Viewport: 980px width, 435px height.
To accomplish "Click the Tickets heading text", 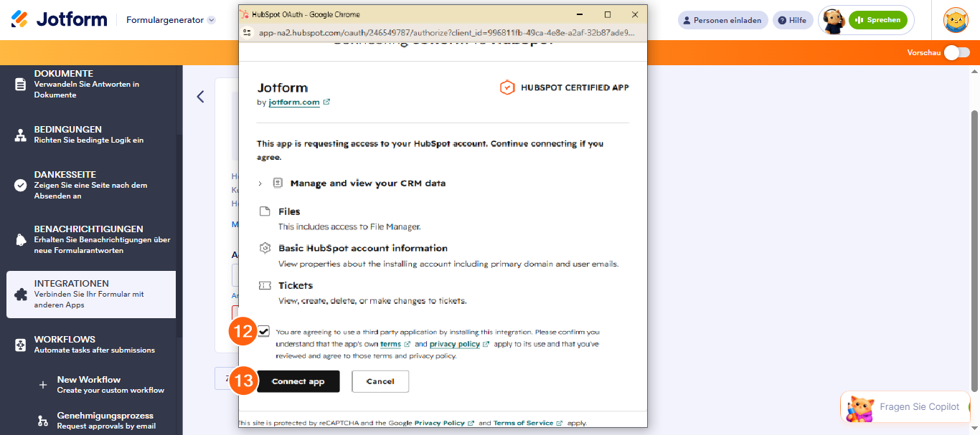I will (x=296, y=285).
